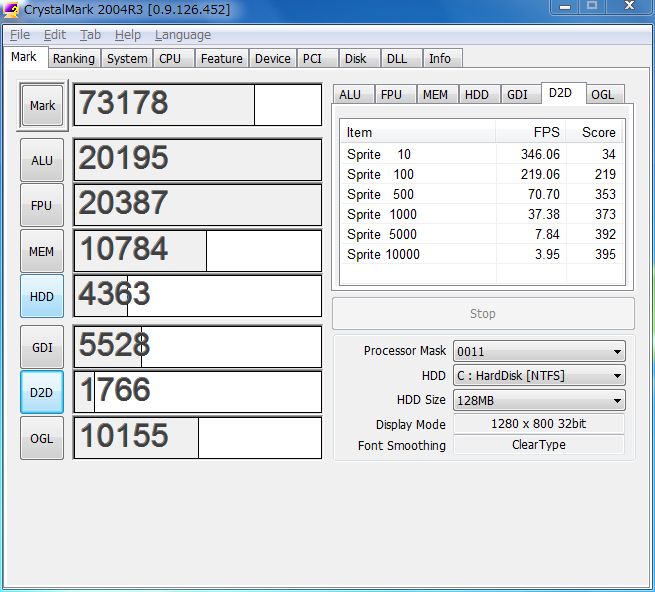Open the Edit menu
655x592 pixels.
[55, 35]
